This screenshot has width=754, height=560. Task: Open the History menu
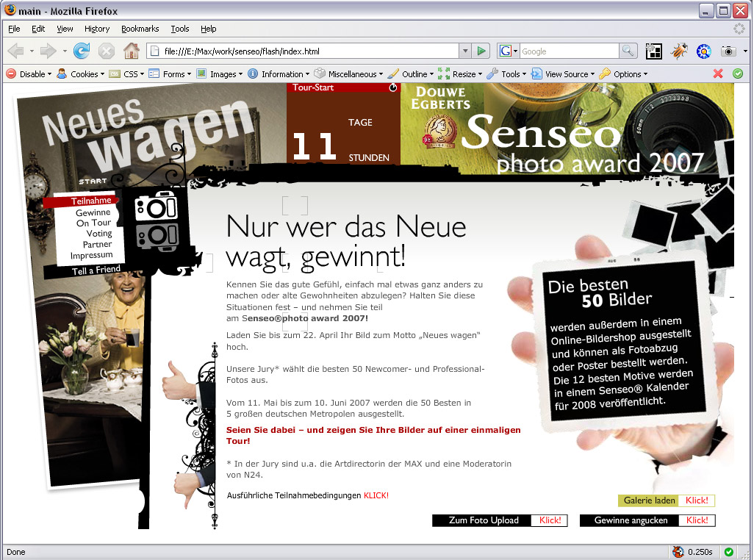96,29
